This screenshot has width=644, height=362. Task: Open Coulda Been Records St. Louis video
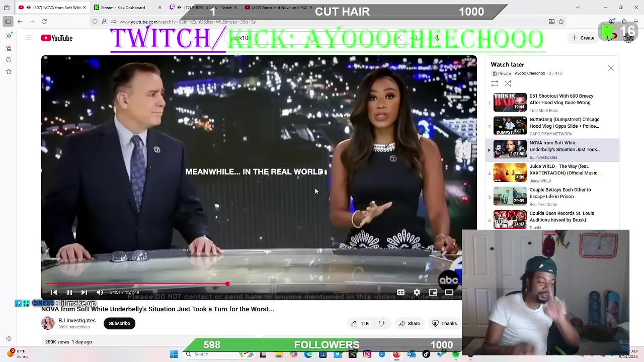tap(552, 220)
